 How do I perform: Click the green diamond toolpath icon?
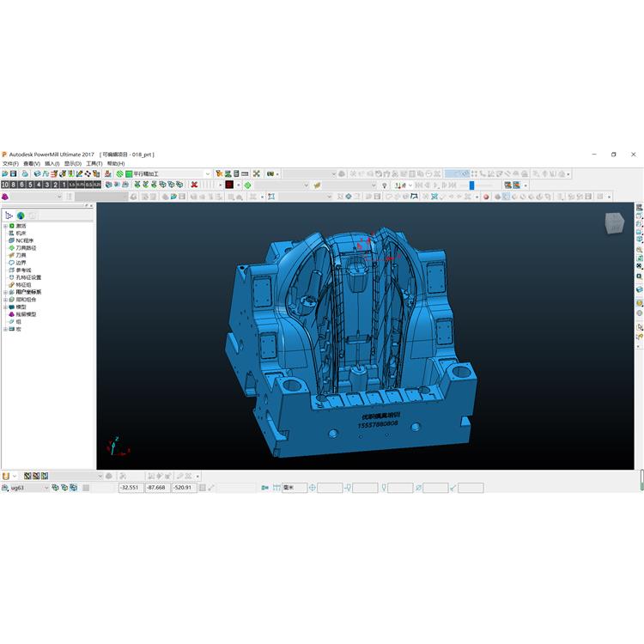(x=247, y=185)
